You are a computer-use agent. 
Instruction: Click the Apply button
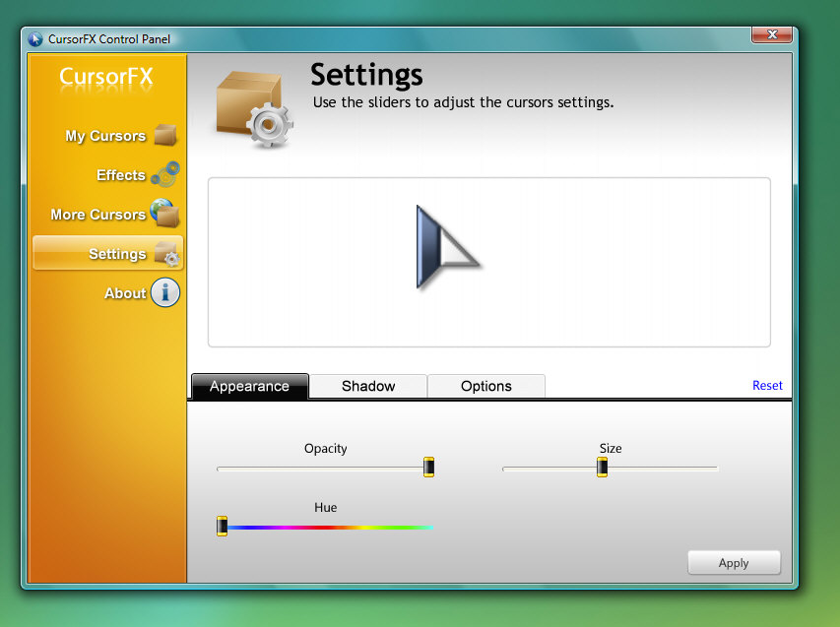pos(734,563)
